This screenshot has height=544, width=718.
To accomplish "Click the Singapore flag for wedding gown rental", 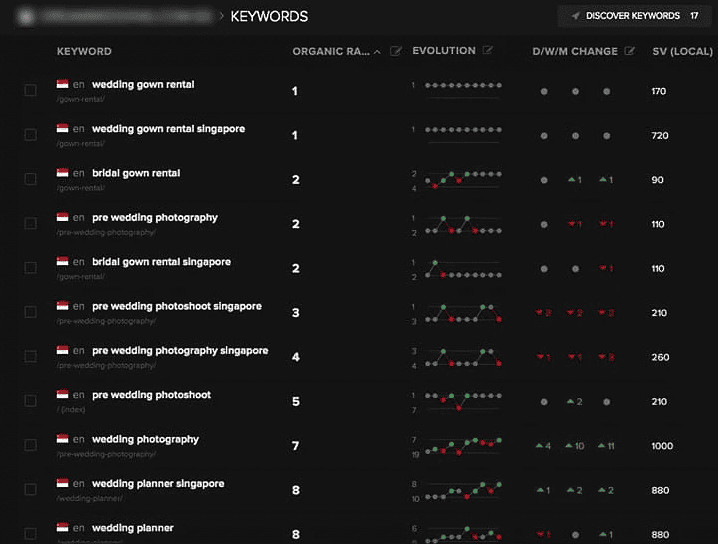I will click(62, 85).
